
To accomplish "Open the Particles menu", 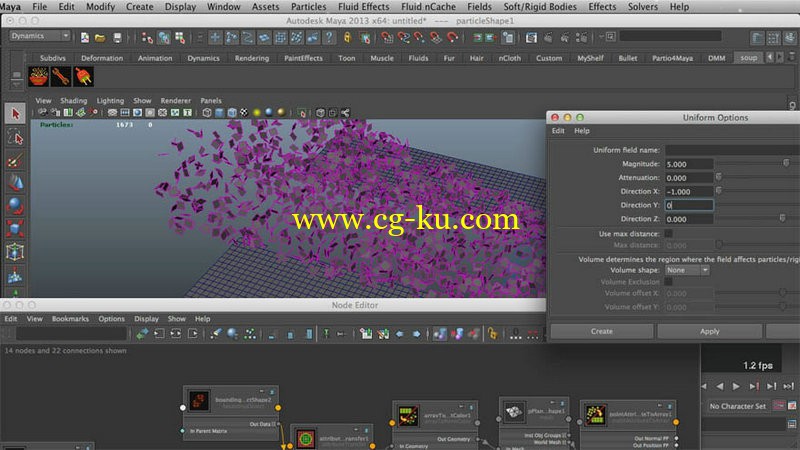I will coord(308,7).
